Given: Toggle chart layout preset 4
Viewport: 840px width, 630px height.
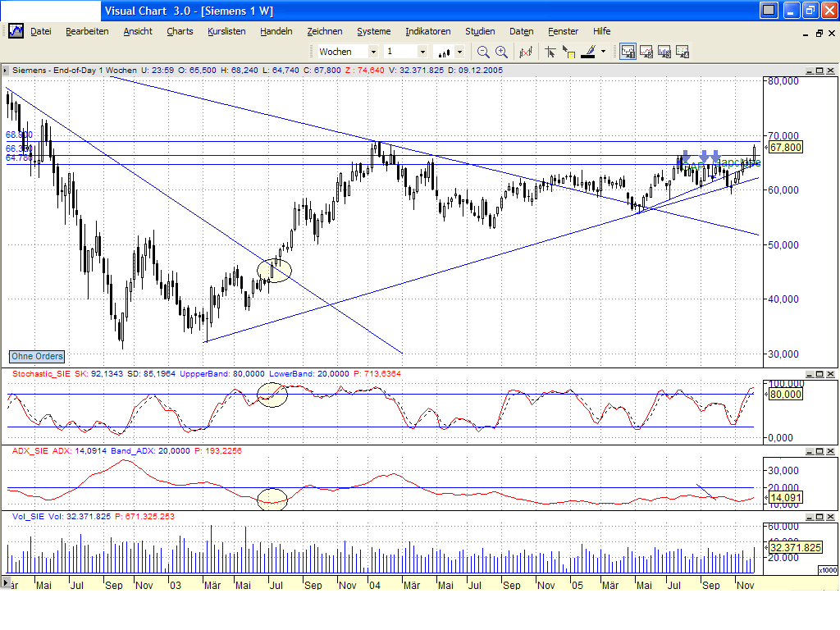Looking at the screenshot, I should pyautogui.click(x=683, y=51).
